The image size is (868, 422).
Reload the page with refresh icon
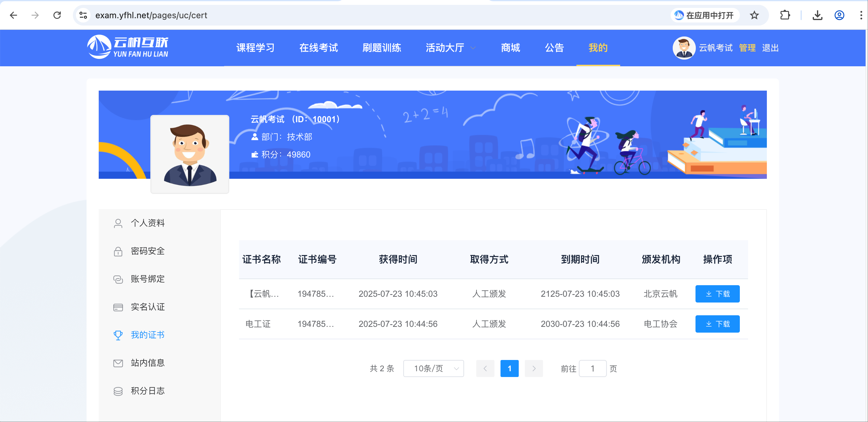pos(57,15)
